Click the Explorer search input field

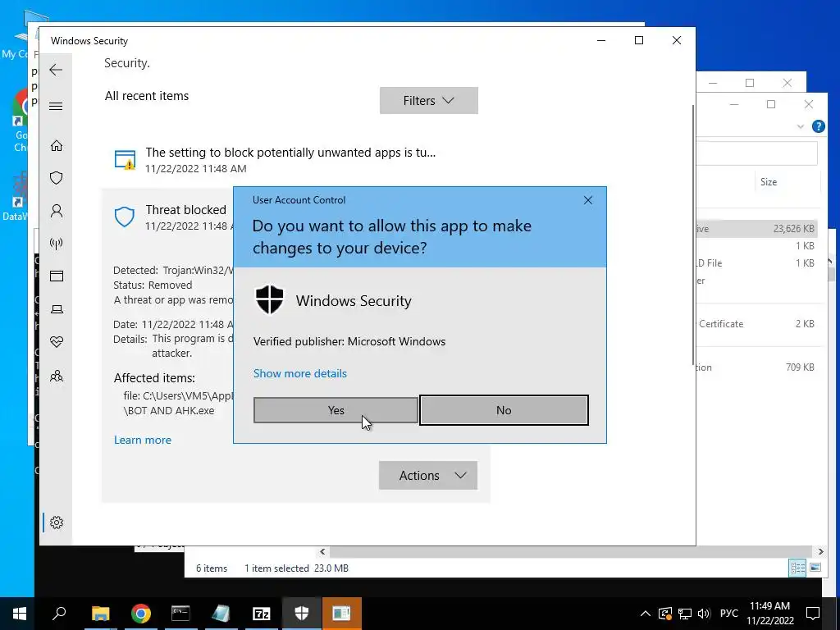tap(757, 153)
